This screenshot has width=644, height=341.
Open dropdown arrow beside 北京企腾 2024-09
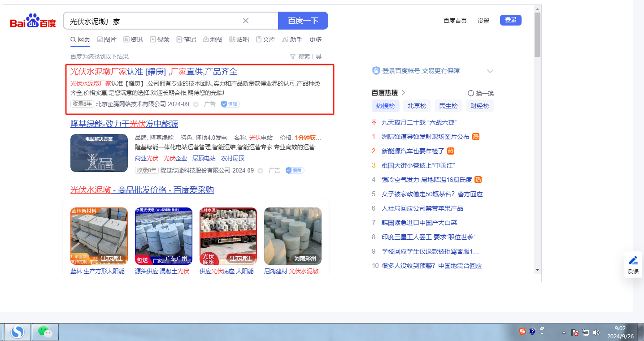point(196,104)
